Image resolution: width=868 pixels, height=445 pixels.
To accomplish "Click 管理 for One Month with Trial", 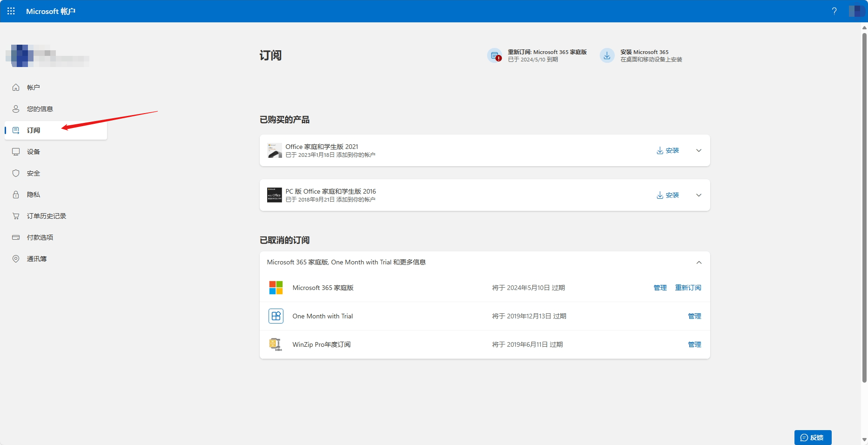I will (x=694, y=316).
